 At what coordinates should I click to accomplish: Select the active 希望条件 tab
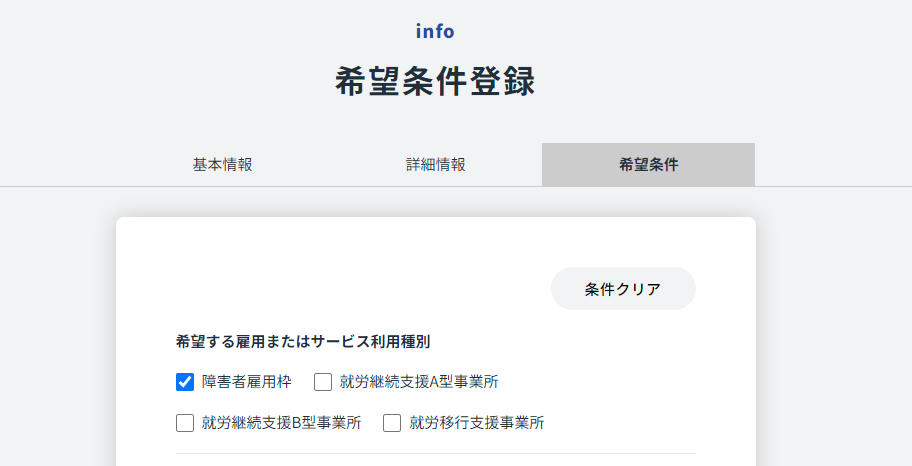coord(649,165)
